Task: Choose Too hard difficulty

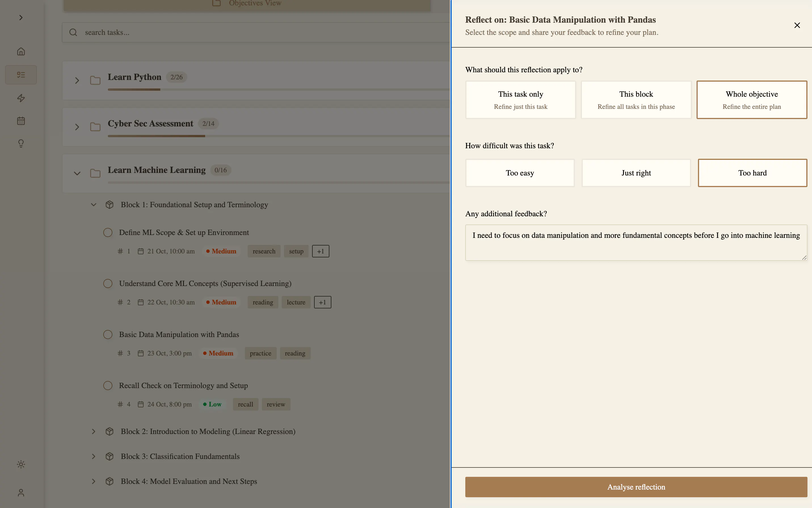Action: pos(752,173)
